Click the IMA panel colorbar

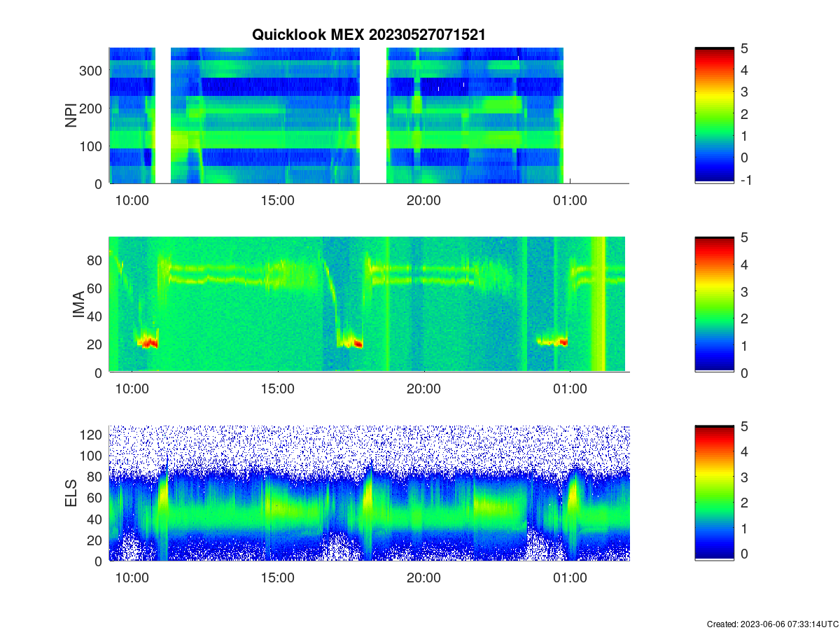[714, 304]
